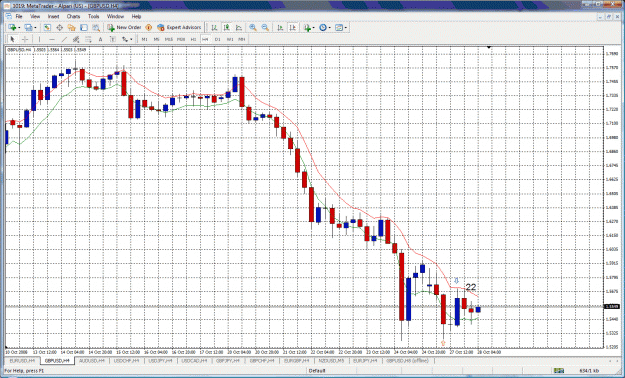Click the MetaEditor icon before Expert Advisors

pyautogui.click(x=149, y=28)
